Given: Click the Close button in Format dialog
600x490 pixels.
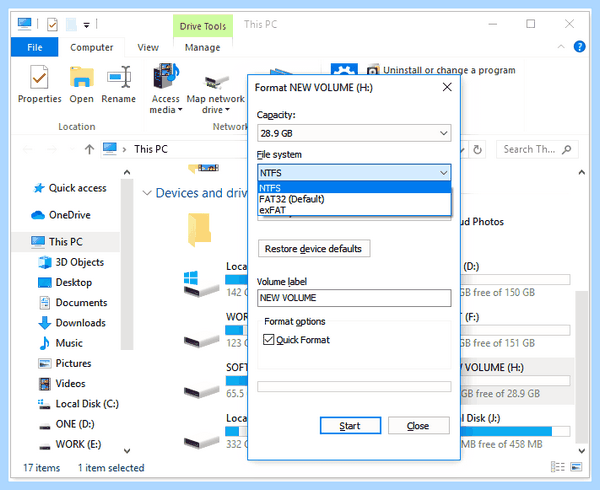Looking at the screenshot, I should [418, 426].
